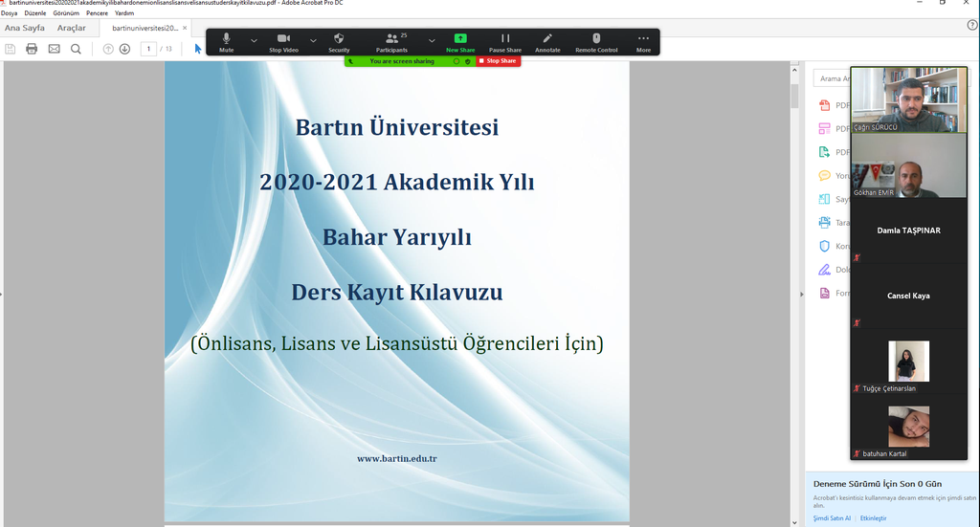This screenshot has width=980, height=527.
Task: Switch to the Araçlar tab
Action: (x=72, y=28)
